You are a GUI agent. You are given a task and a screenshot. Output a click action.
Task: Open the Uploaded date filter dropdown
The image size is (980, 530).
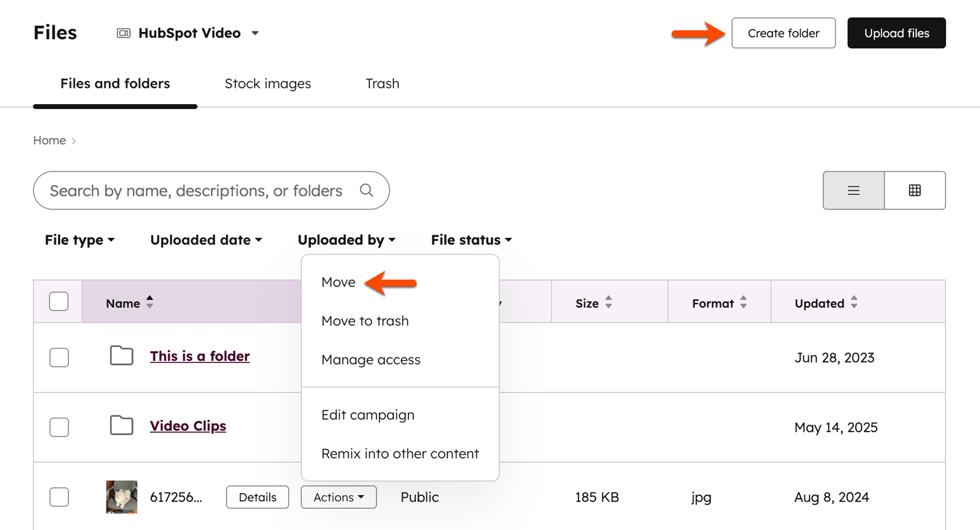pos(206,240)
